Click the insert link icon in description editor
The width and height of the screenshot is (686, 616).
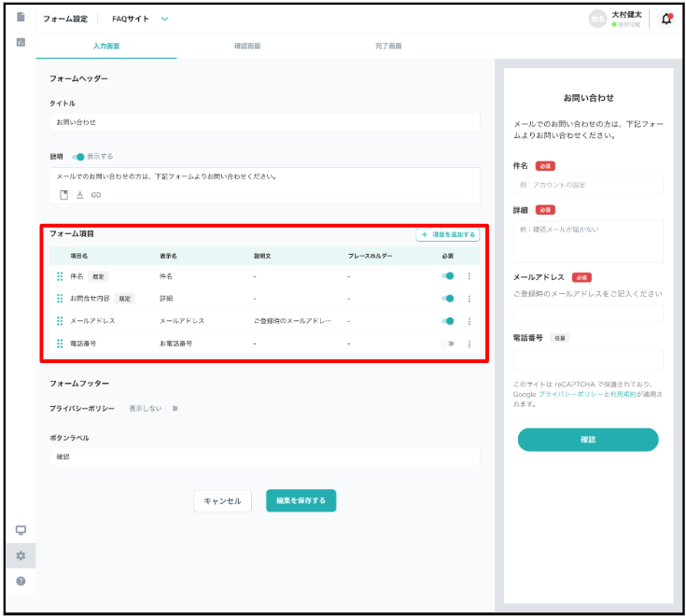click(x=95, y=195)
